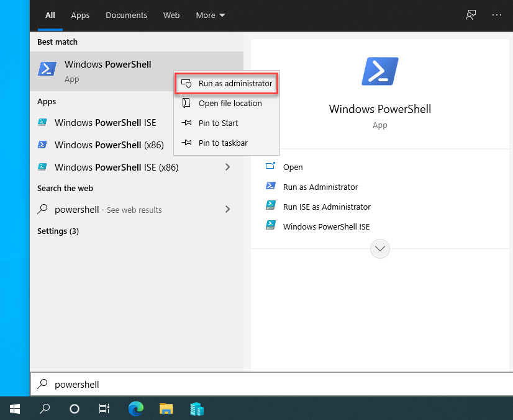The image size is (513, 420).
Task: Open the Settings (3) results group
Action: (58, 231)
